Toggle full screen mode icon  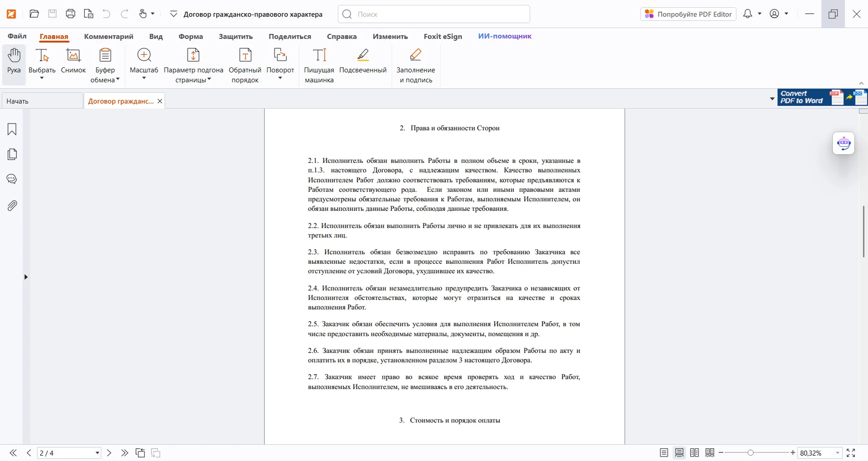click(x=851, y=453)
